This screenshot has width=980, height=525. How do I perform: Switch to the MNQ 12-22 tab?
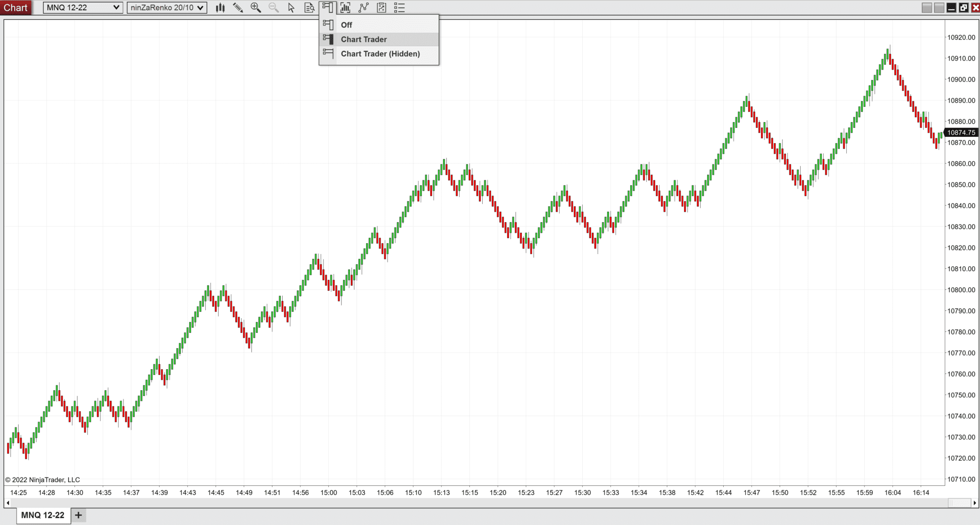(x=43, y=515)
